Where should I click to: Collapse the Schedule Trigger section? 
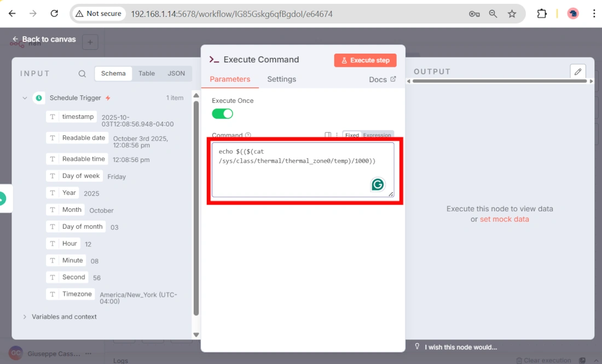click(x=25, y=98)
